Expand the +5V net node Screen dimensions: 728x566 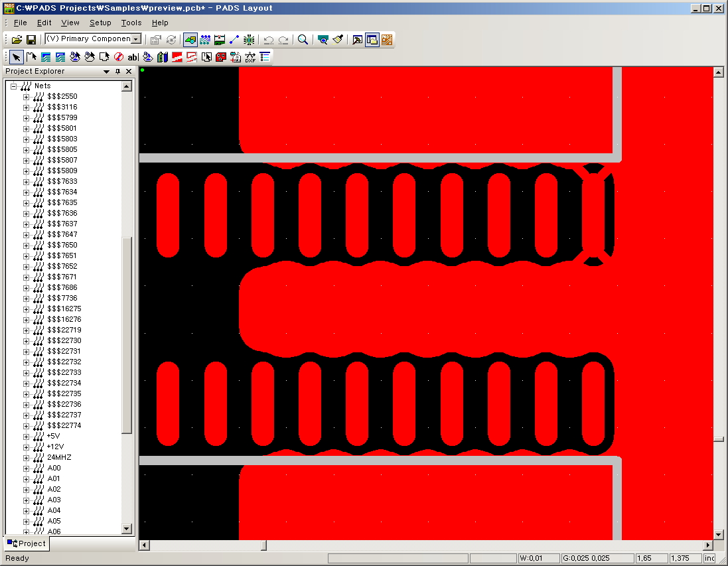[26, 437]
